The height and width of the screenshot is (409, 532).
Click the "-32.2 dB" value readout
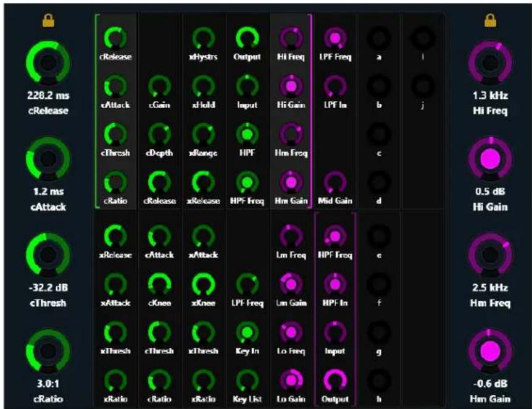(48, 288)
